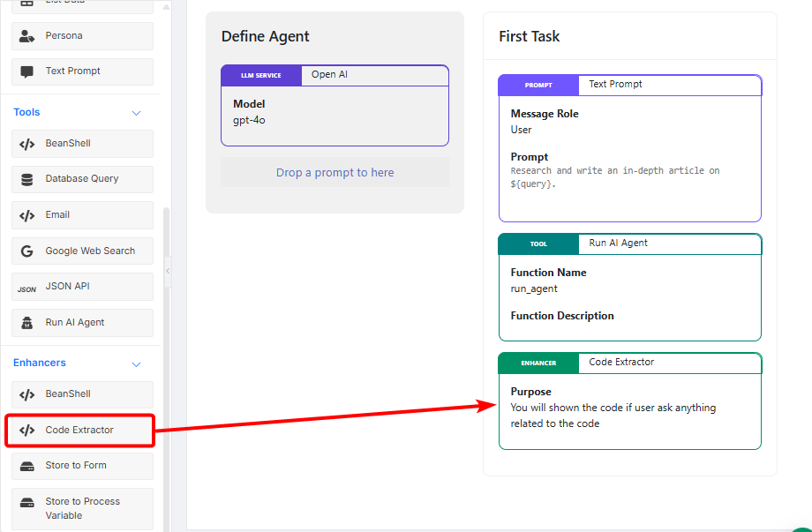This screenshot has height=532, width=812.
Task: Click the Drop a prompt to here area
Action: tap(335, 173)
